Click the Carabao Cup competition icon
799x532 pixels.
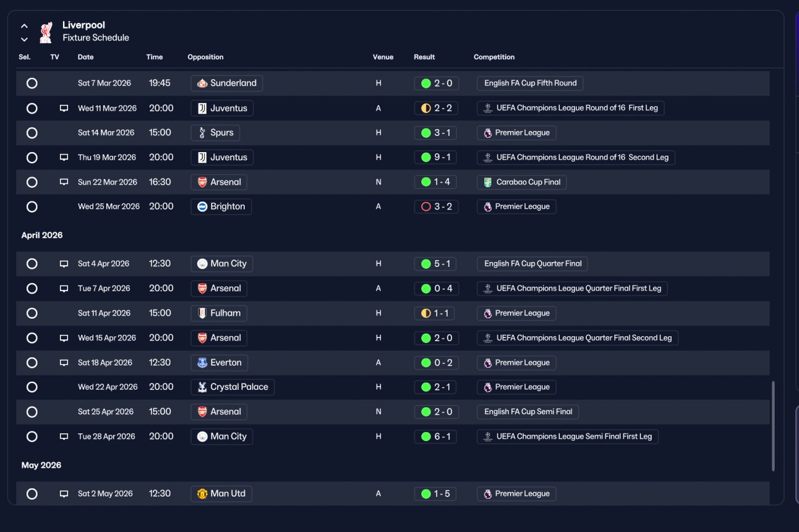pyautogui.click(x=488, y=182)
